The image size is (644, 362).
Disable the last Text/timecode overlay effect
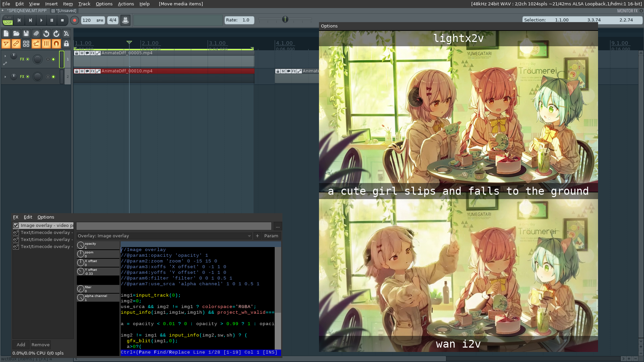point(16,246)
